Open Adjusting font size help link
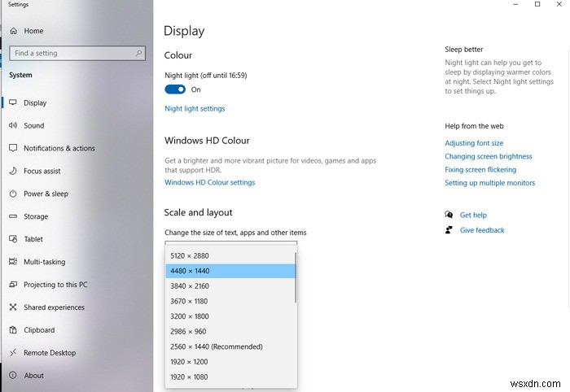 coord(474,143)
